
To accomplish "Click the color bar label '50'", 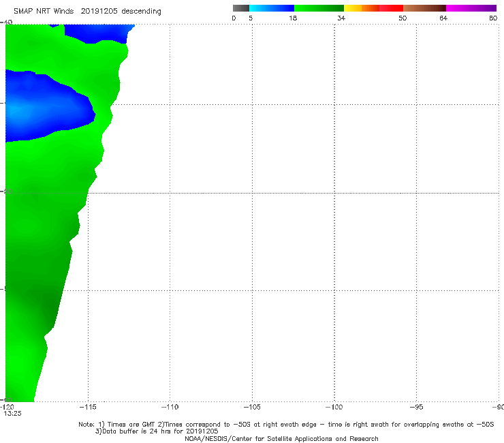I will click(403, 18).
